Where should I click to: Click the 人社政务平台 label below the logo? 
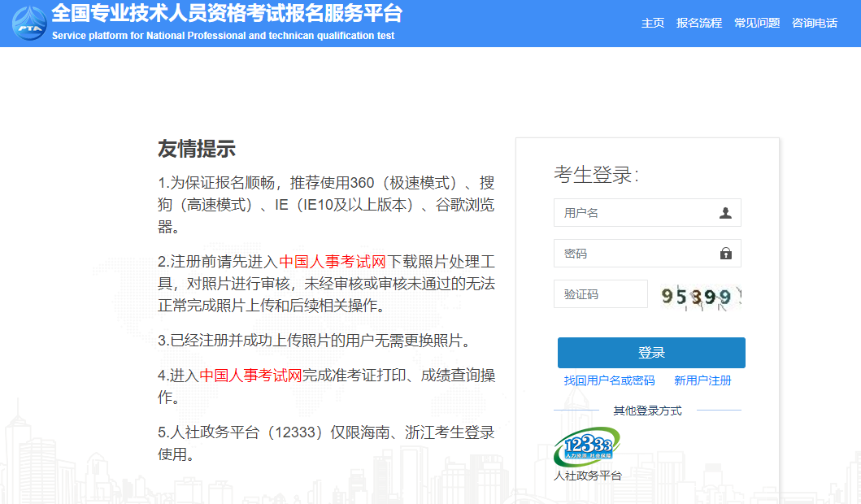pos(587,476)
